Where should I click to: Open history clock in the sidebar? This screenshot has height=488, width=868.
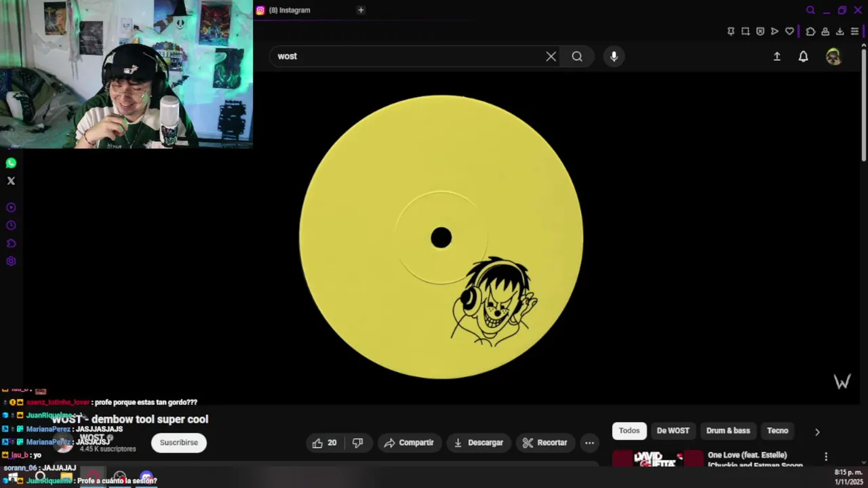coord(11,226)
